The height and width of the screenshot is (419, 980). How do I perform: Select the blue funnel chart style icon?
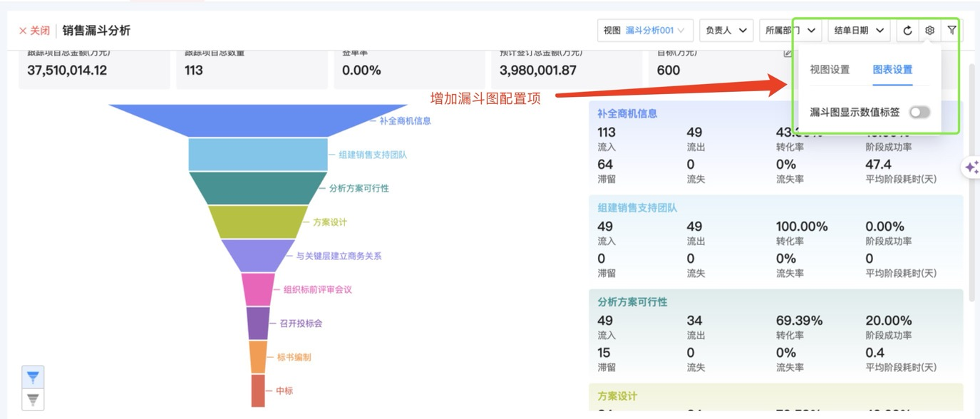[33, 377]
